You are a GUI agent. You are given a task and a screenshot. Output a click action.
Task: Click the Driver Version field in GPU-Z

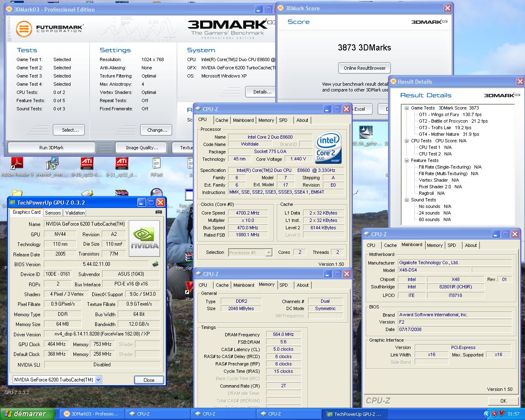pos(102,334)
